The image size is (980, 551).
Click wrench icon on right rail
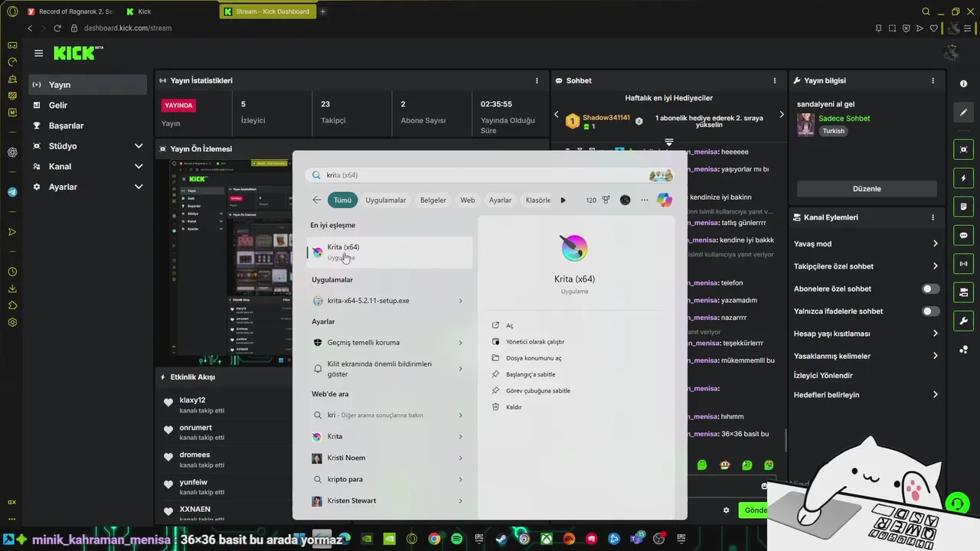tap(964, 321)
